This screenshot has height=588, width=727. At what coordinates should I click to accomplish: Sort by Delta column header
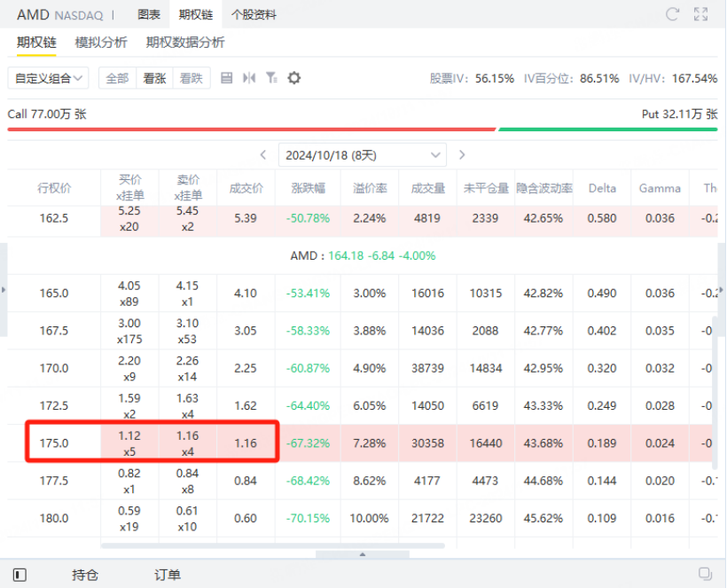[x=602, y=188]
